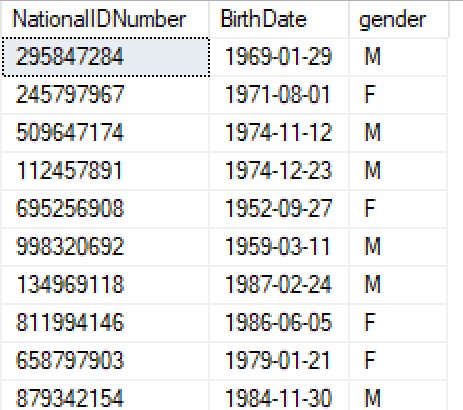The height and width of the screenshot is (410, 463).
Task: Click birth date 1952-09-27
Action: 279,209
